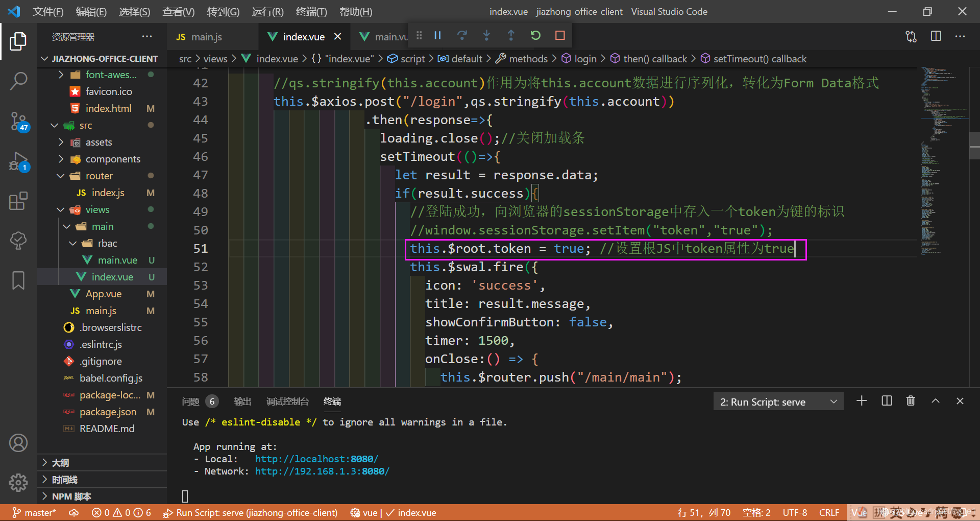Image resolution: width=980 pixels, height=521 pixels.
Task: Click Run Script: serve status bar item
Action: [x=250, y=512]
